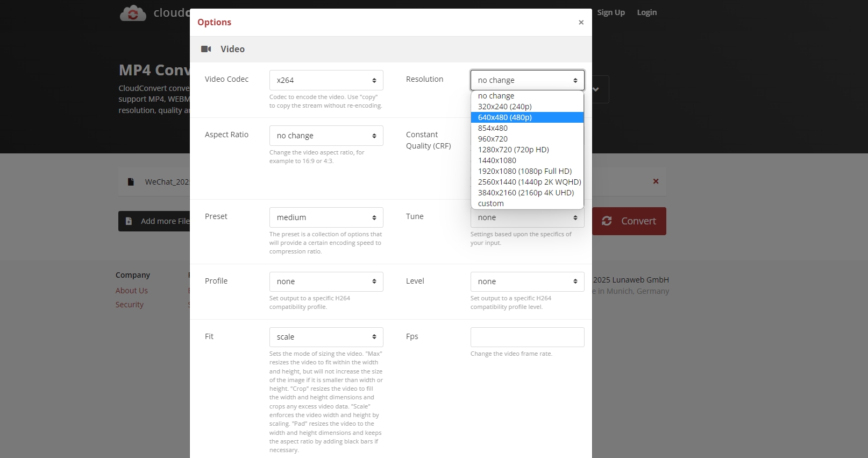This screenshot has width=868, height=458.
Task: Click the Video Codec label
Action: (226, 79)
